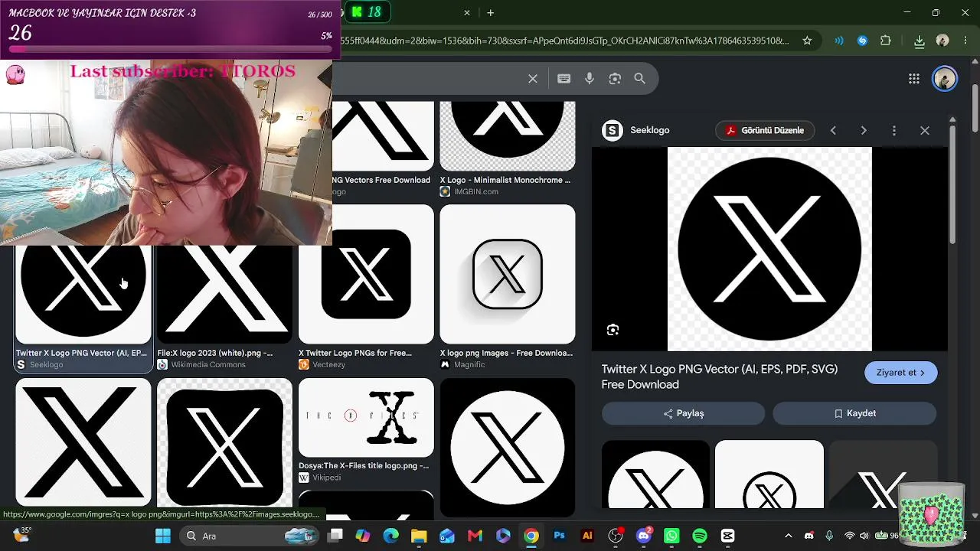This screenshot has width=980, height=551.
Task: Click the 'X Logo - Minimalist Monochrome' title
Action: tap(505, 180)
